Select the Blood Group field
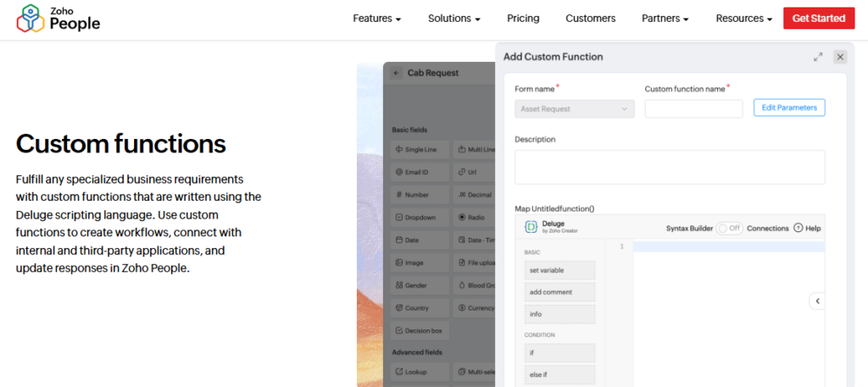868x387 pixels. 475,285
